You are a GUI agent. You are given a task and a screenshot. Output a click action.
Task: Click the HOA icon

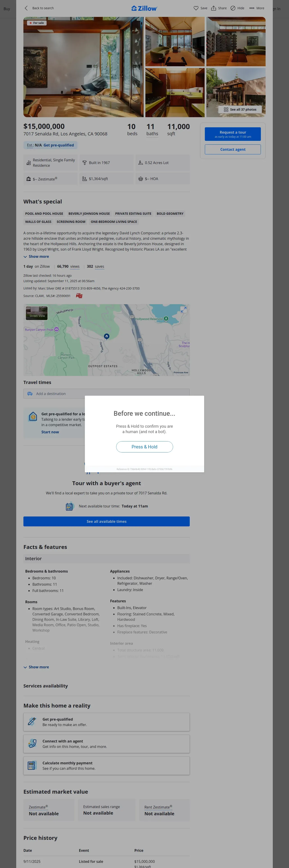tap(141, 179)
